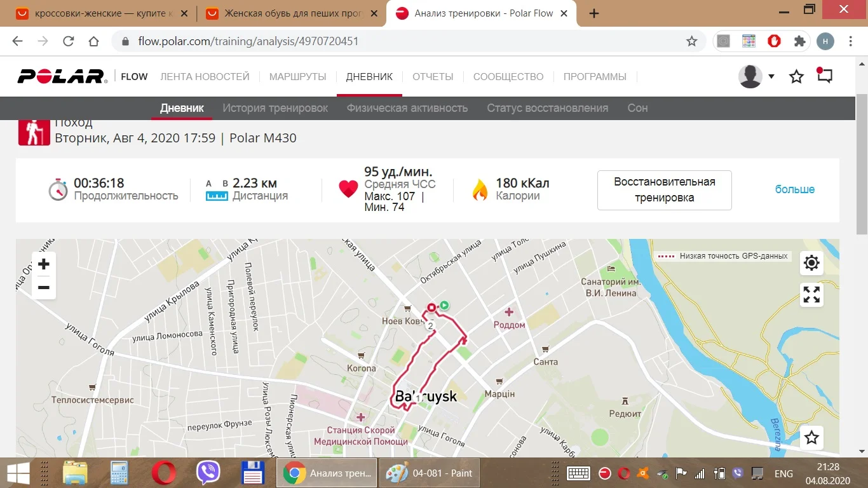Open the ЛЕНТА НОВОСТЕЙ menu item
868x488 pixels.
click(x=205, y=77)
